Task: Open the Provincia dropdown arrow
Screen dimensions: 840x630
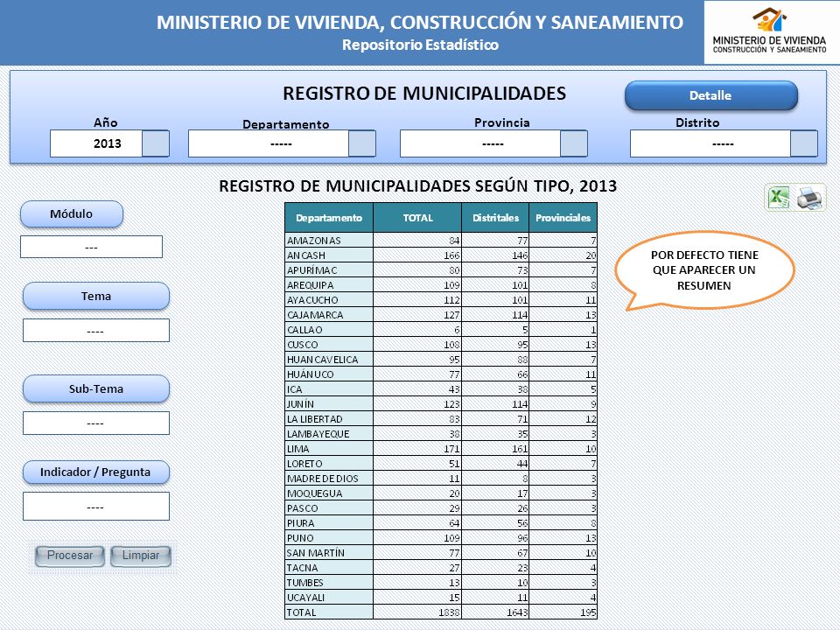Action: point(574,143)
